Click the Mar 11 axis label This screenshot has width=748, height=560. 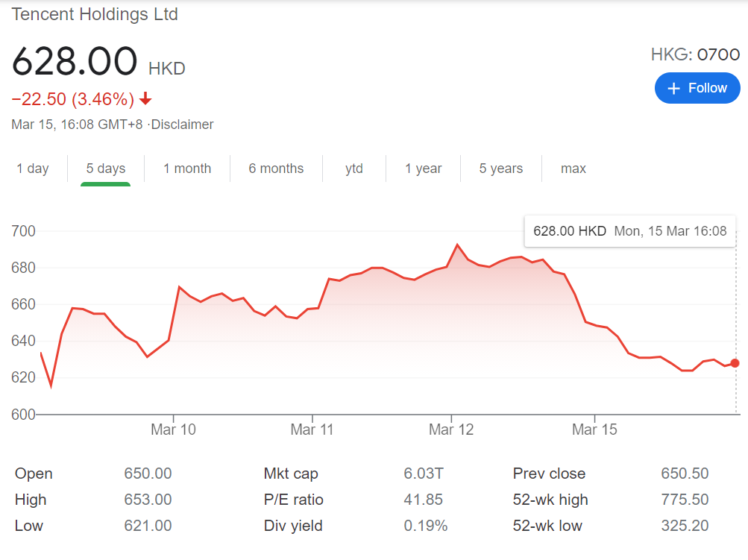[312, 430]
